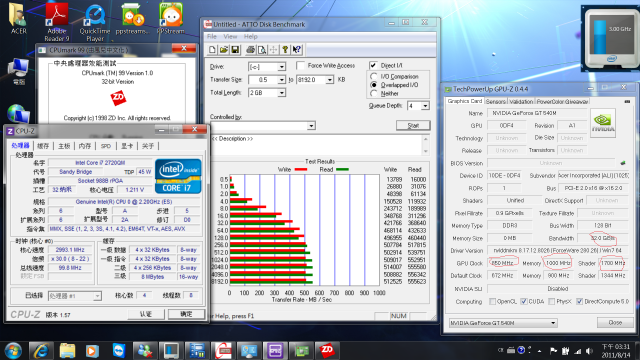Open Adobe Reader 9 desktop shortcut
Screen dimensions: 640x360
pos(56,22)
